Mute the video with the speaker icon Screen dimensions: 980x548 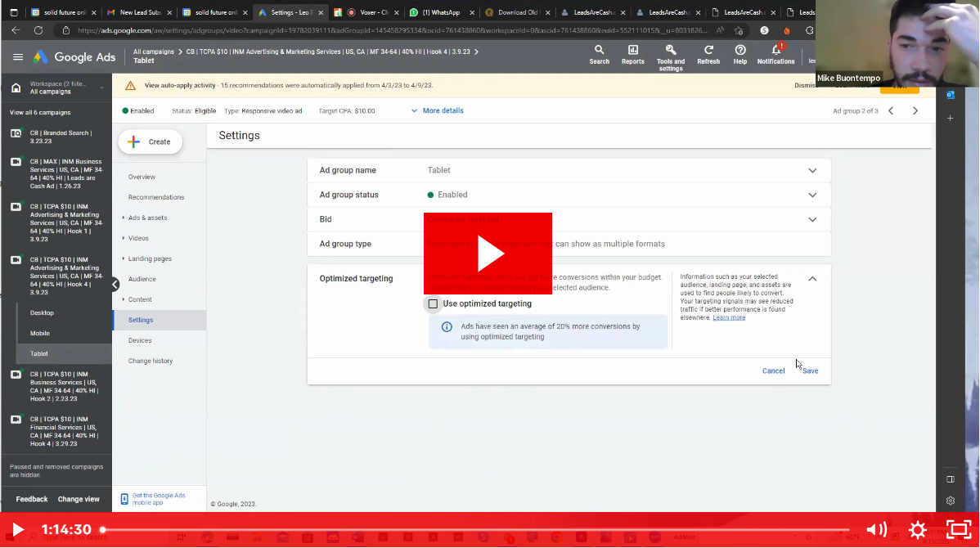click(x=876, y=530)
